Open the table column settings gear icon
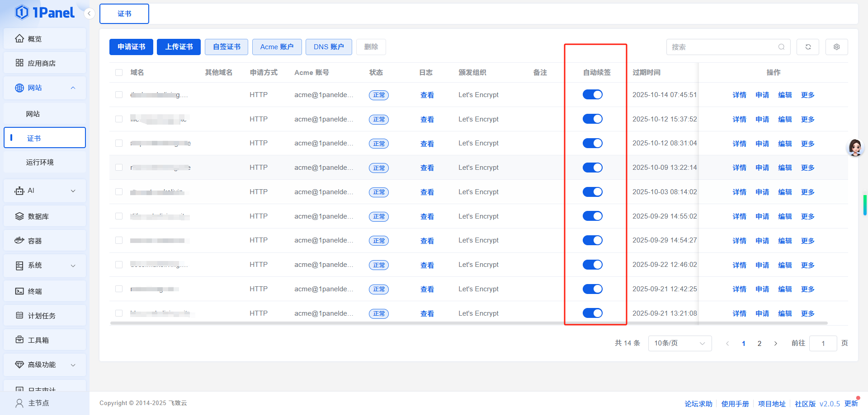 [x=836, y=47]
